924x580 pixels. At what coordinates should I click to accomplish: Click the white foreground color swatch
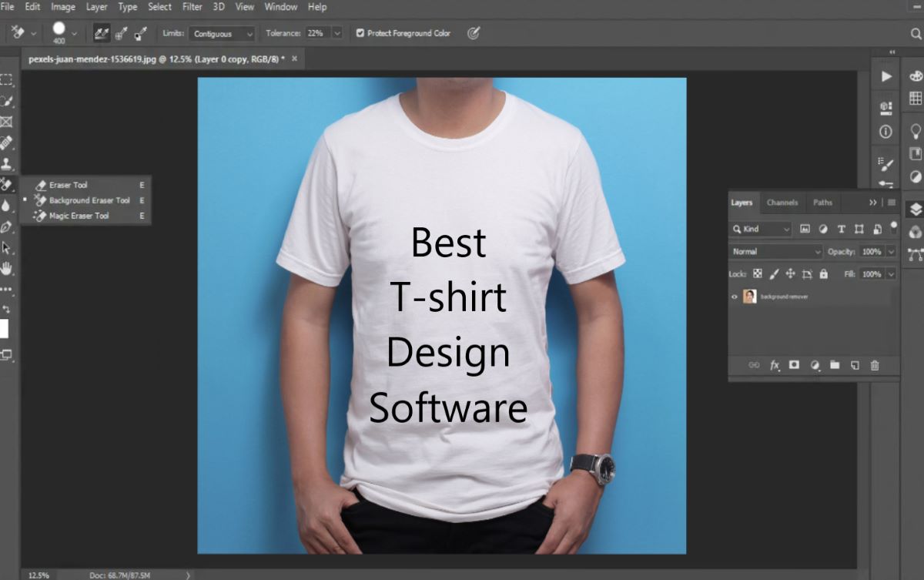click(4, 329)
